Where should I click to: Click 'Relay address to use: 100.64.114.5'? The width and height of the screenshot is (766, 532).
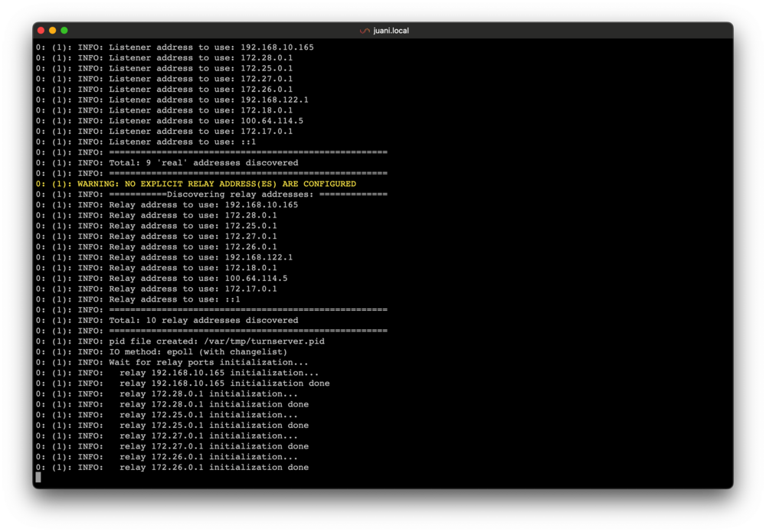[198, 278]
